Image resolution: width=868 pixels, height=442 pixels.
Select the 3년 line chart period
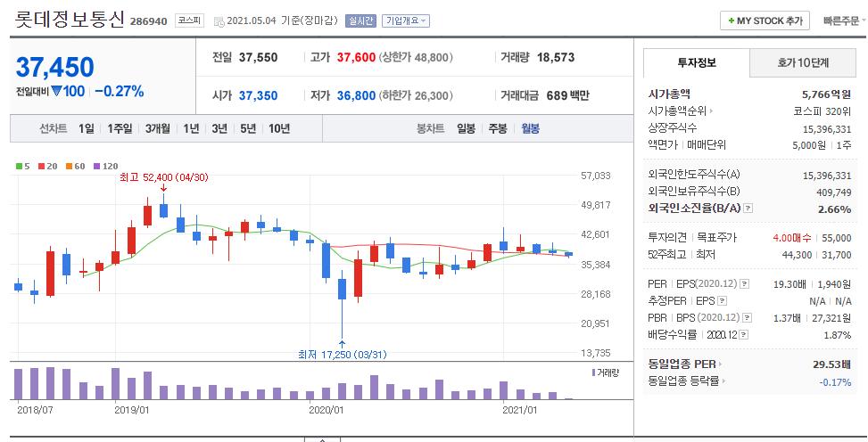[219, 128]
